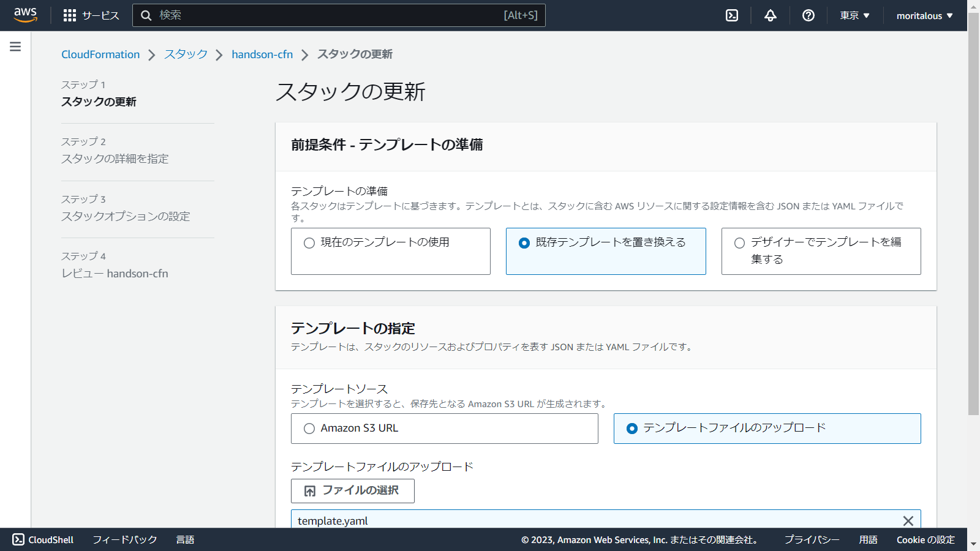The image size is (980, 551).
Task: Open Cookie の設定 at bottom right
Action: point(925,539)
